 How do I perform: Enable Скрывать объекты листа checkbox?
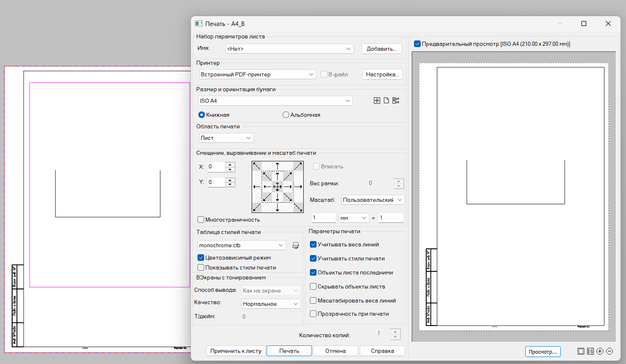313,286
